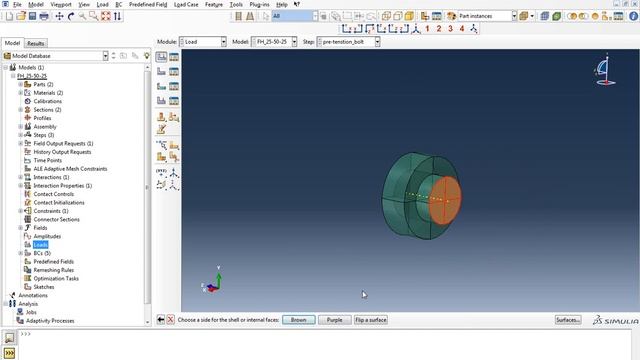Open the Load Case menu

coord(186,4)
